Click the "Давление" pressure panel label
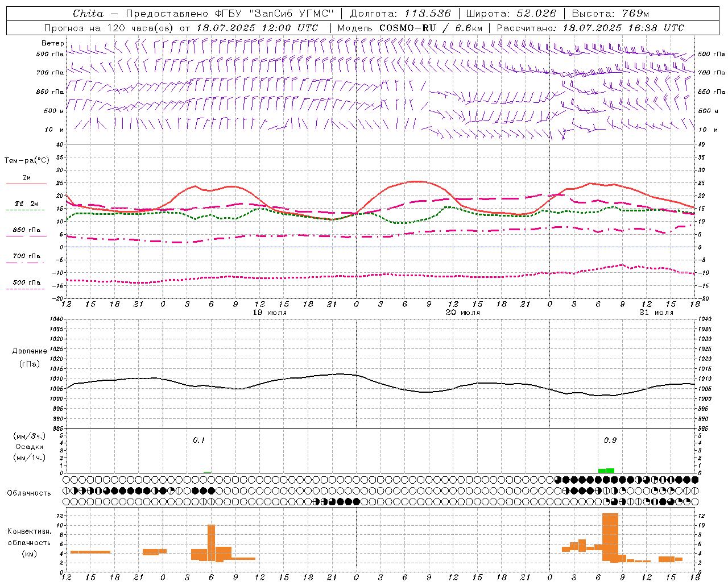 tap(30, 351)
